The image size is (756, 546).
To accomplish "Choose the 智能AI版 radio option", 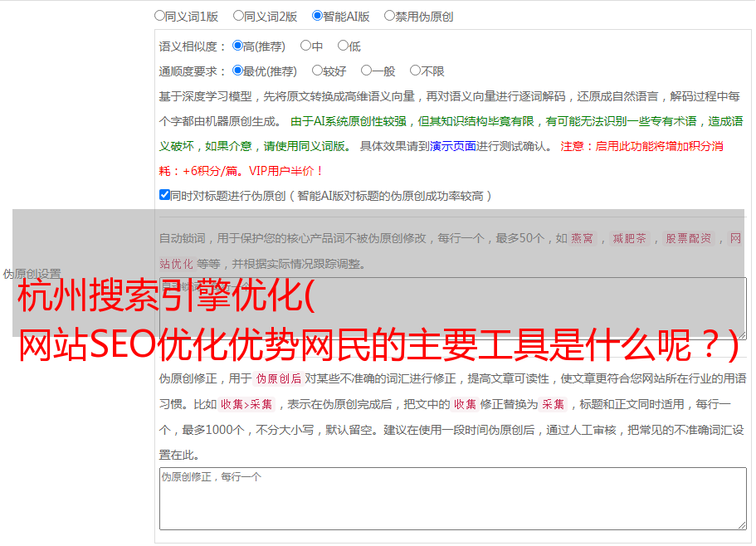I will (317, 16).
